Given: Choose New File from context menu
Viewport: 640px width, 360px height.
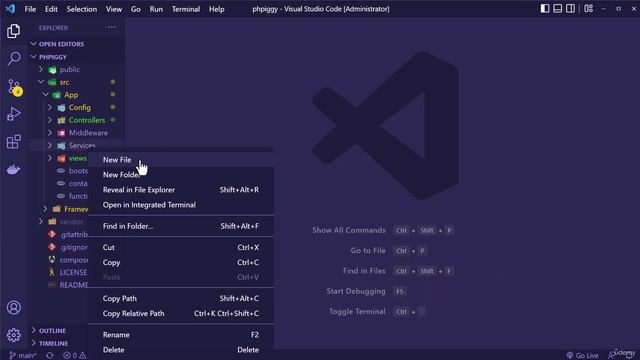Looking at the screenshot, I should (x=181, y=160).
